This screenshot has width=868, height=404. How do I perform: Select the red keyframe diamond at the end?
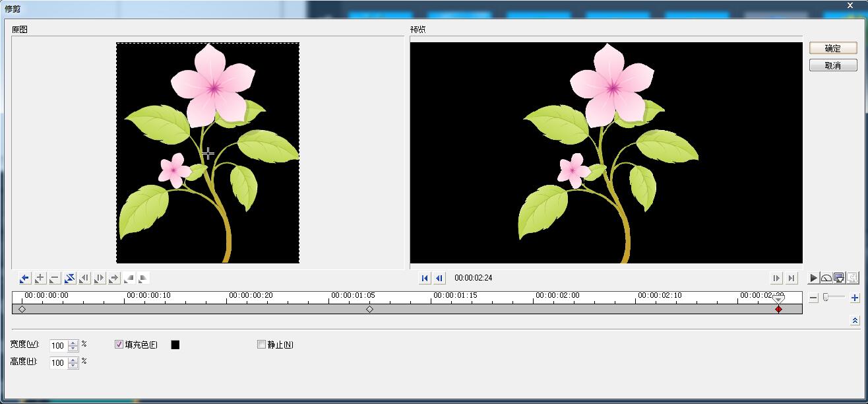778,309
